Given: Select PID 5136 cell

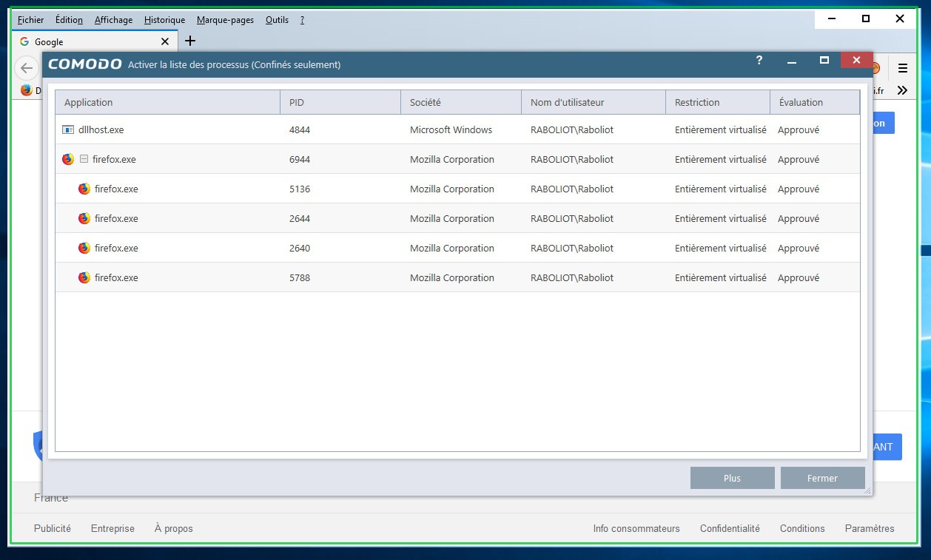Looking at the screenshot, I should pyautogui.click(x=300, y=189).
